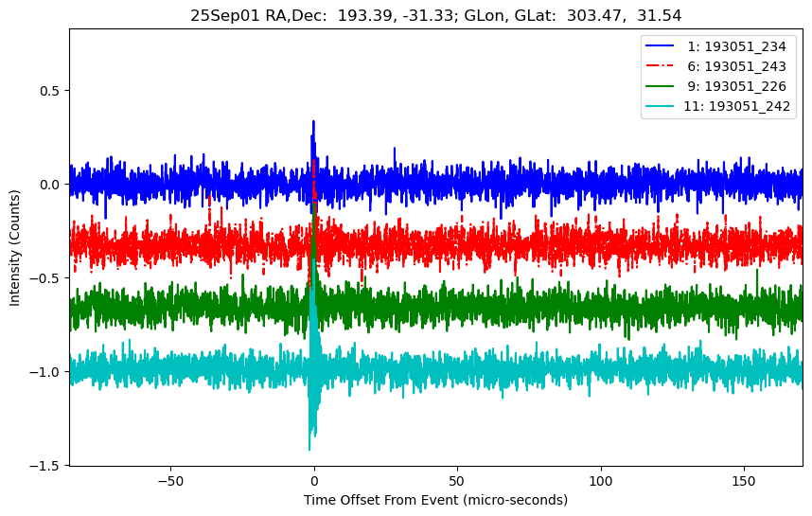Click the red dash-dot line sample in the legend

[660, 65]
